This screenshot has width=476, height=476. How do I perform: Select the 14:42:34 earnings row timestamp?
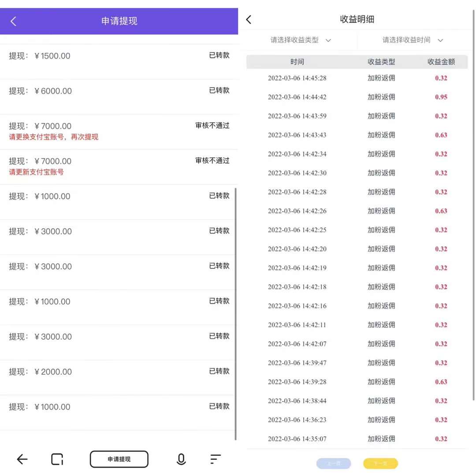[x=297, y=154]
